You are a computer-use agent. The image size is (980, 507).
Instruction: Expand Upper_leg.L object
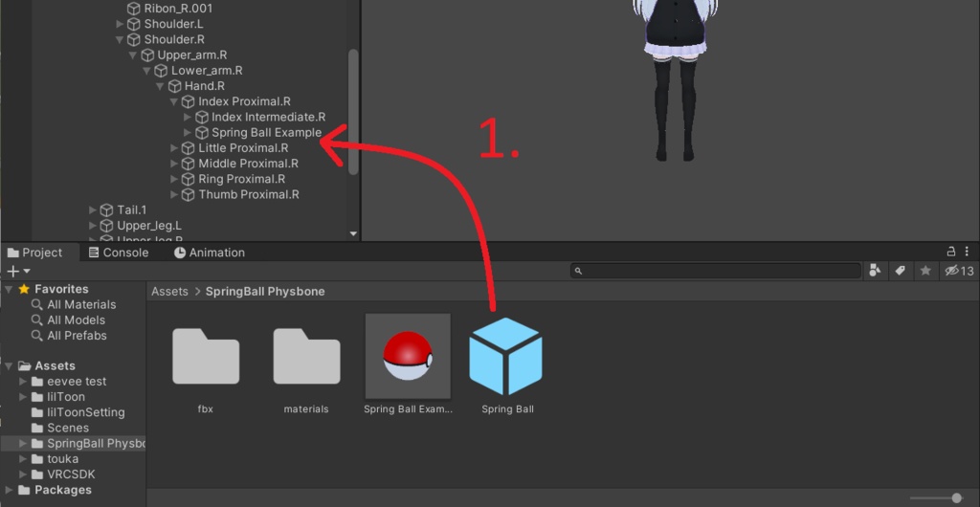pyautogui.click(x=93, y=226)
